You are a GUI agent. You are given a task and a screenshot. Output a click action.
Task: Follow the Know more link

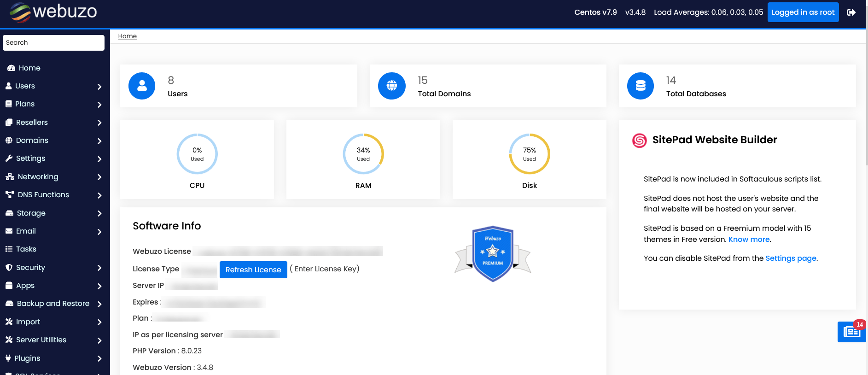tap(749, 240)
